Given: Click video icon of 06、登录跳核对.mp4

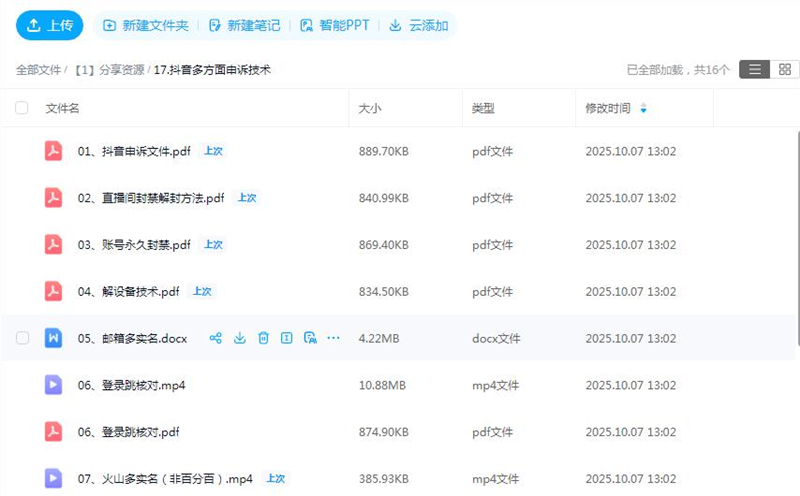Looking at the screenshot, I should coord(54,385).
